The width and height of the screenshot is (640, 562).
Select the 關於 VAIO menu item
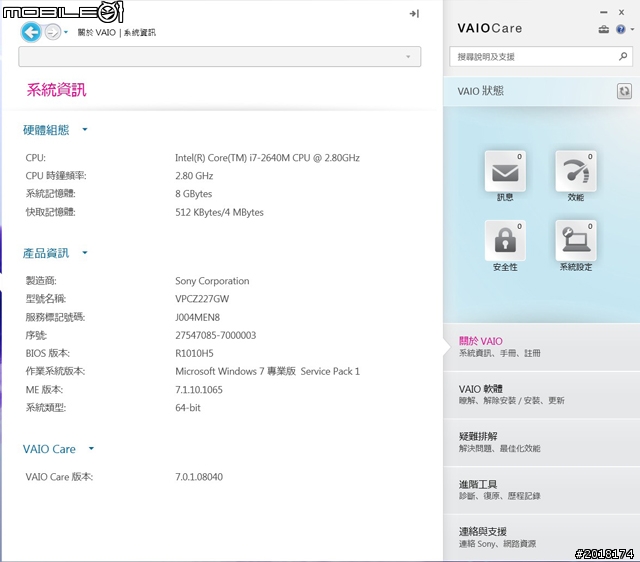click(541, 347)
